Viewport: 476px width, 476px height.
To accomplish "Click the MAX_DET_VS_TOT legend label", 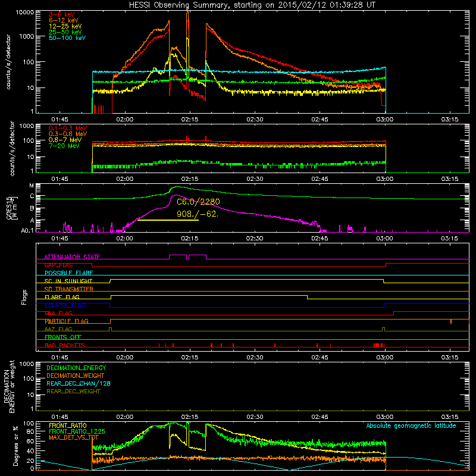I will pos(74,437).
